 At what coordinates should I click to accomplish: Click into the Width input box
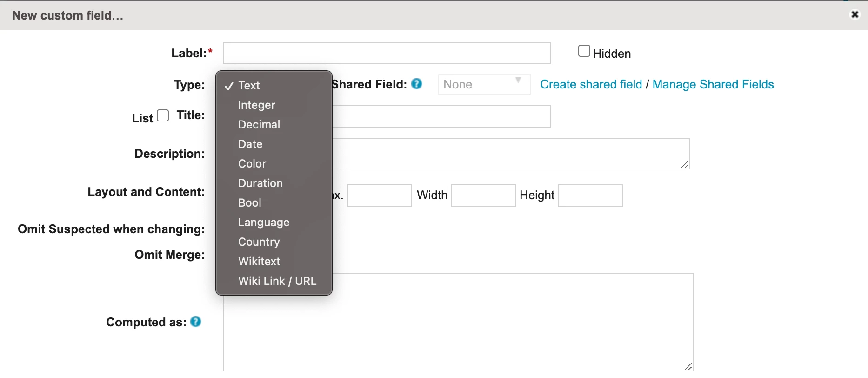click(x=484, y=196)
